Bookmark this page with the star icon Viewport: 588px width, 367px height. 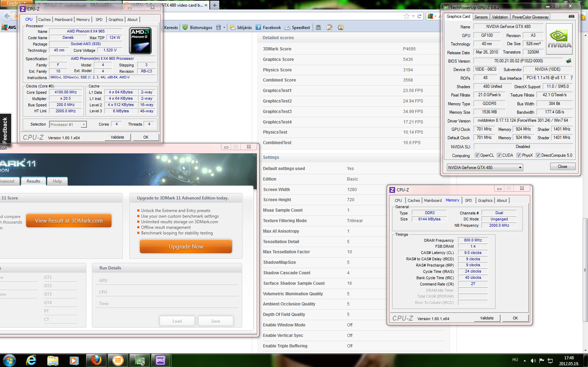(x=406, y=16)
